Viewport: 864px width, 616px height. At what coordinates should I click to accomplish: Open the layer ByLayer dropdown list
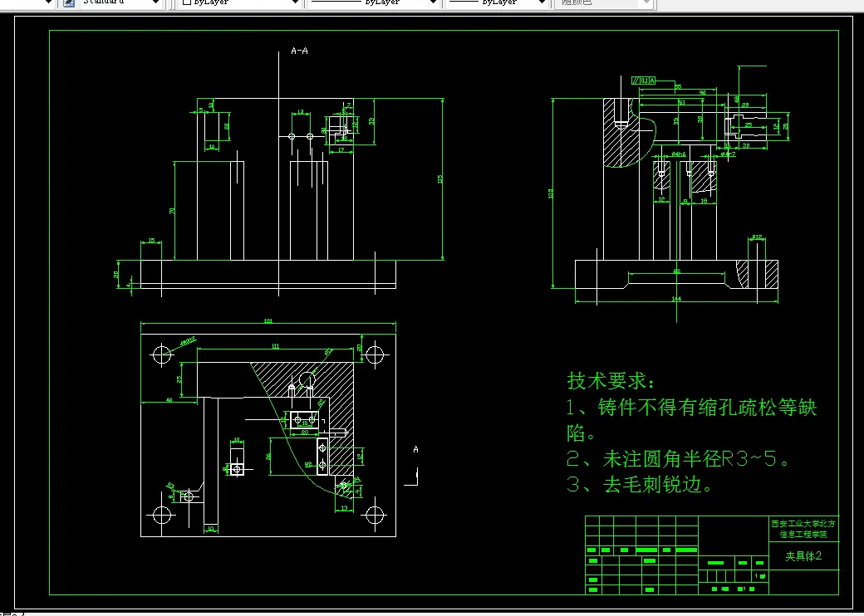(295, 3)
